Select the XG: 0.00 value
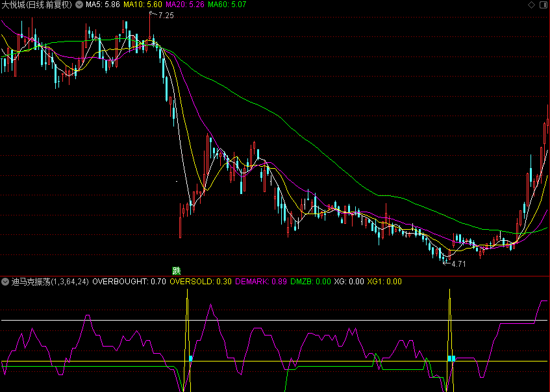 349,282
